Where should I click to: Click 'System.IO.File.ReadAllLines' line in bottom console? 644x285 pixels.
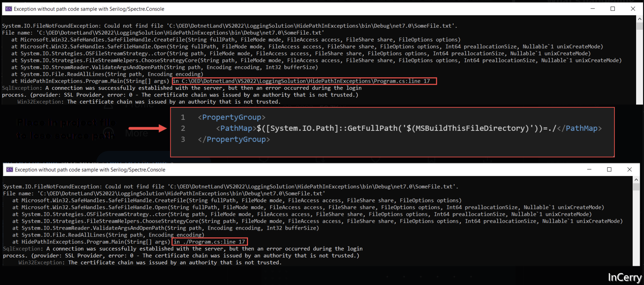[108, 235]
